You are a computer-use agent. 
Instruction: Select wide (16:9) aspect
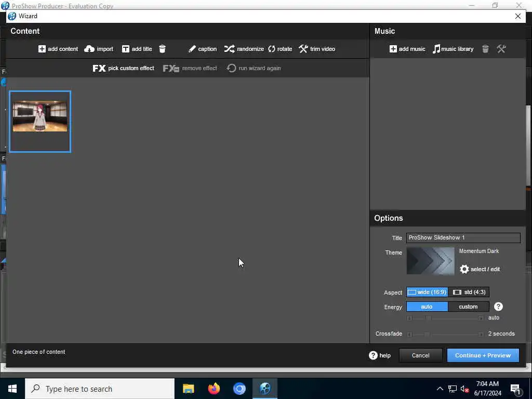(427, 292)
